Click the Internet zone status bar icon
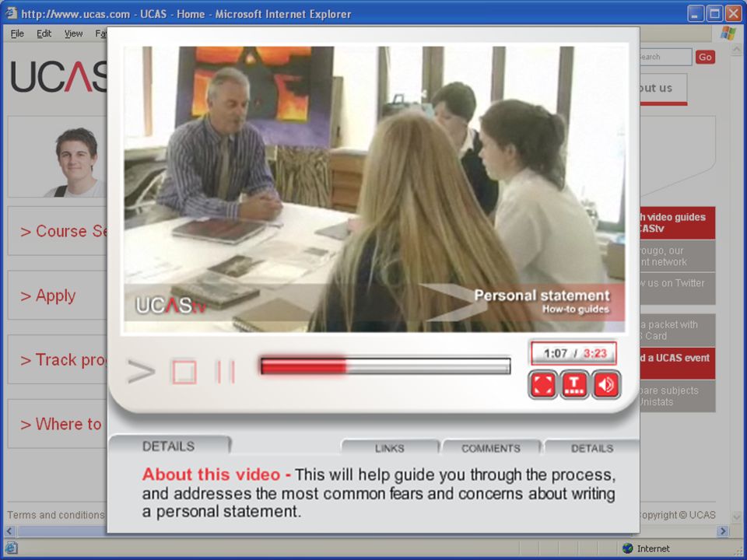The height and width of the screenshot is (560, 747). tap(628, 548)
